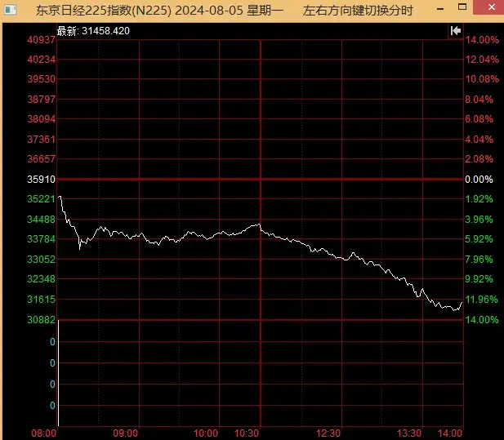Click the app icon in title bar
The image size is (504, 440).
(10, 10)
